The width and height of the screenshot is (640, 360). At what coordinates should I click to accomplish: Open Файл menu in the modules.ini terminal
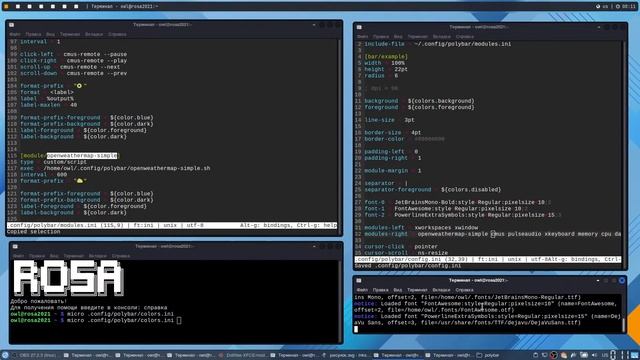click(15, 34)
